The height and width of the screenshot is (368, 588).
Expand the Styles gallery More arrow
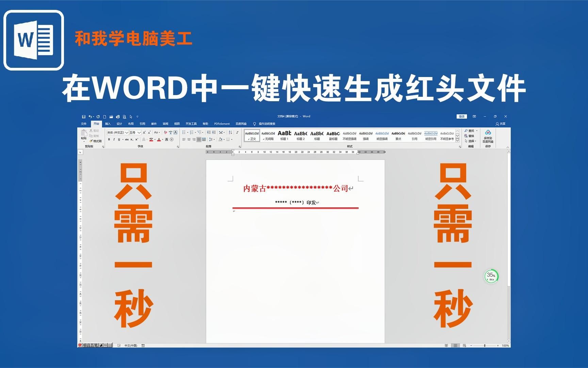coord(457,140)
